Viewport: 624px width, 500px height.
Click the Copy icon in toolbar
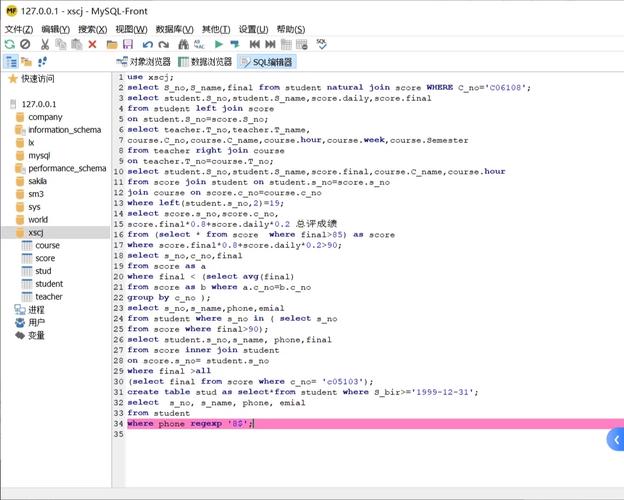click(60, 44)
